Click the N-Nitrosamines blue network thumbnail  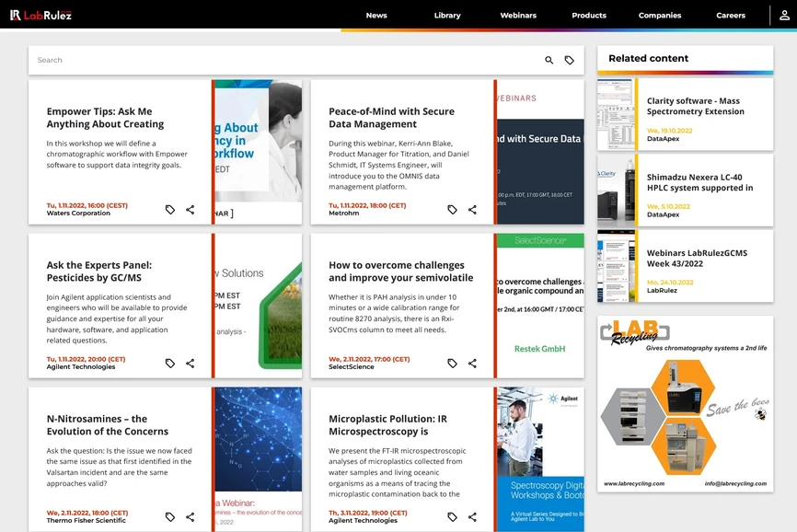point(259,459)
